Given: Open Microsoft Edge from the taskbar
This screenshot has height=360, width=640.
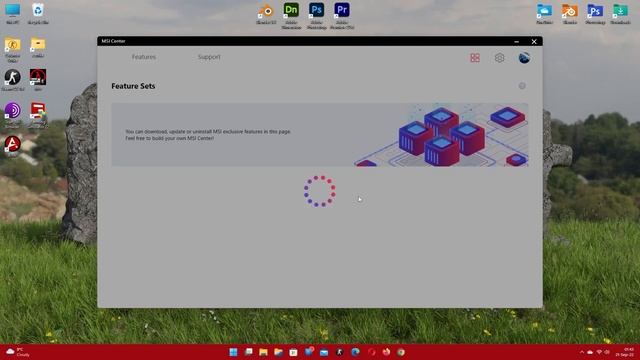Looking at the screenshot, I should point(355,352).
